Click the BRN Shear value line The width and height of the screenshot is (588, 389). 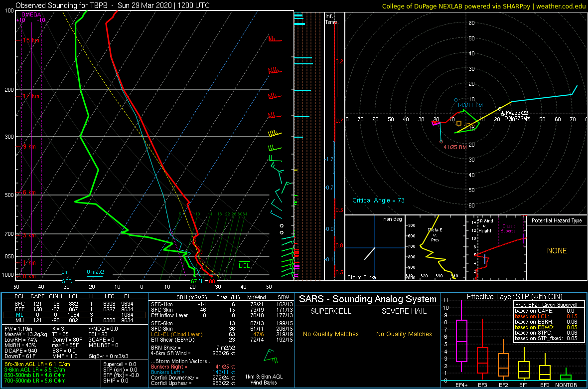point(193,348)
